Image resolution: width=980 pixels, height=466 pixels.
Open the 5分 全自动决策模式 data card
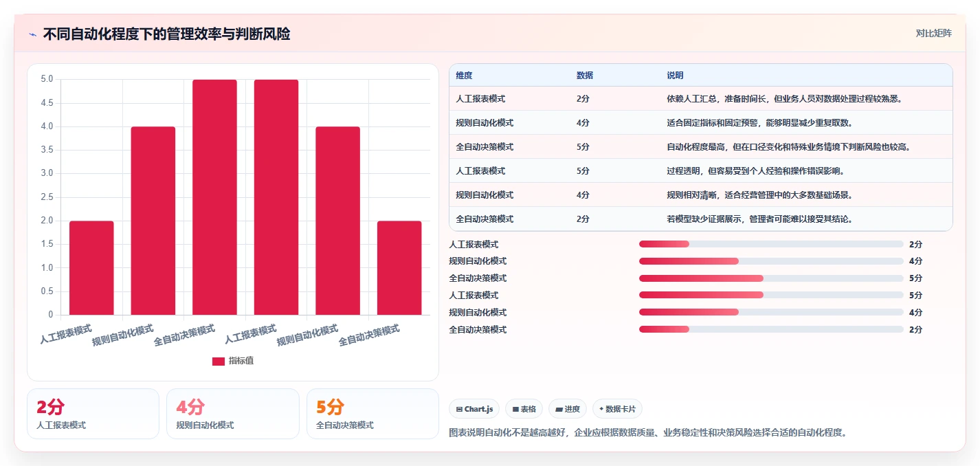point(372,414)
